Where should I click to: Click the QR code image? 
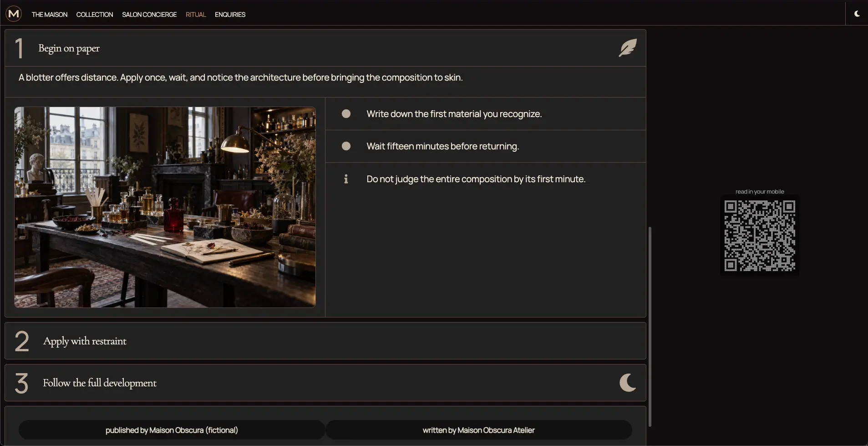click(x=760, y=236)
